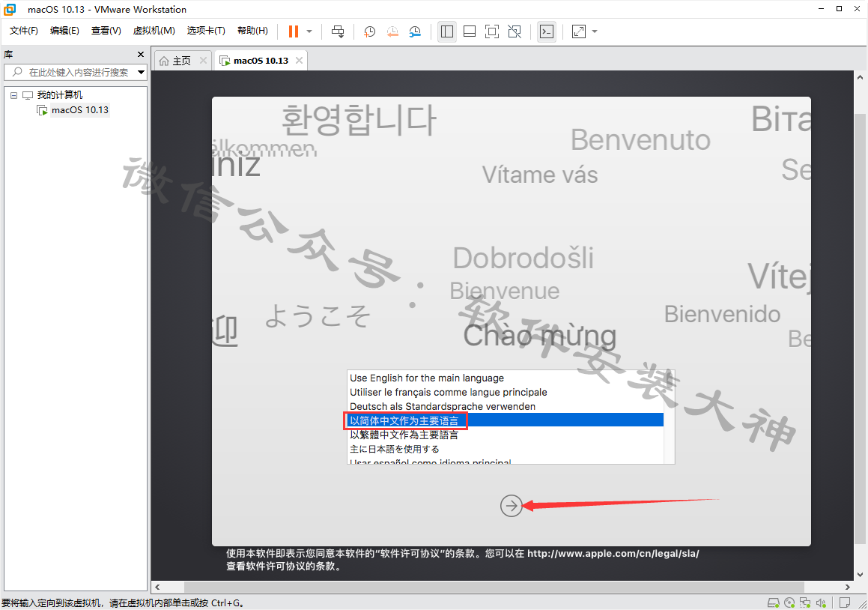Screen dimensions: 868x610
Task: Open the power options dropdown beside pause
Action: [x=309, y=31]
